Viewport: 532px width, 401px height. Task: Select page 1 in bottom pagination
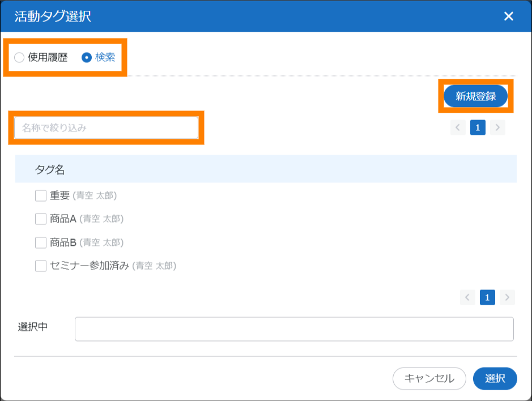point(487,297)
